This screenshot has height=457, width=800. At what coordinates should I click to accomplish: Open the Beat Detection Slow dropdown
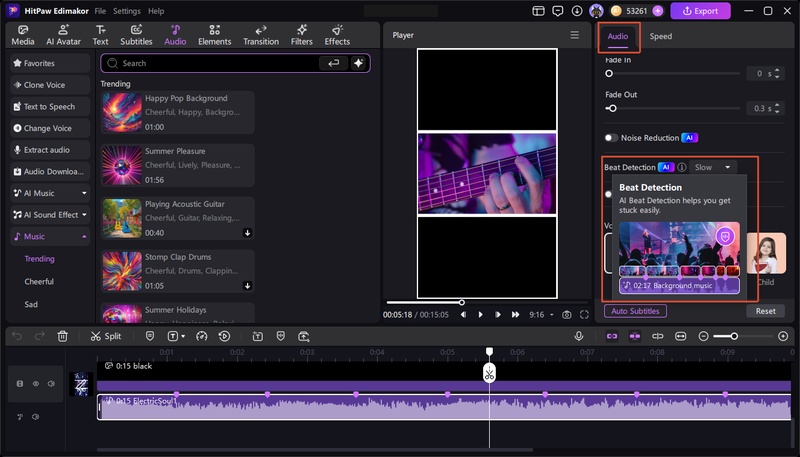pyautogui.click(x=713, y=167)
